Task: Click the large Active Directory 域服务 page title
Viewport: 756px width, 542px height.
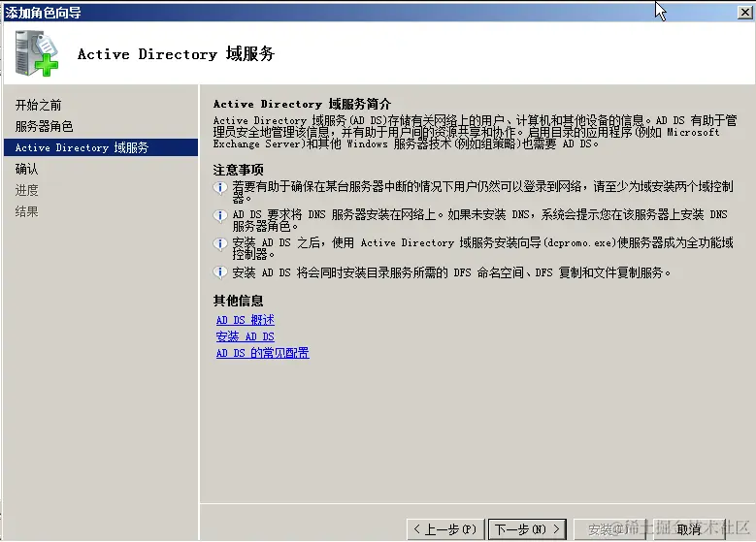Action: point(176,53)
